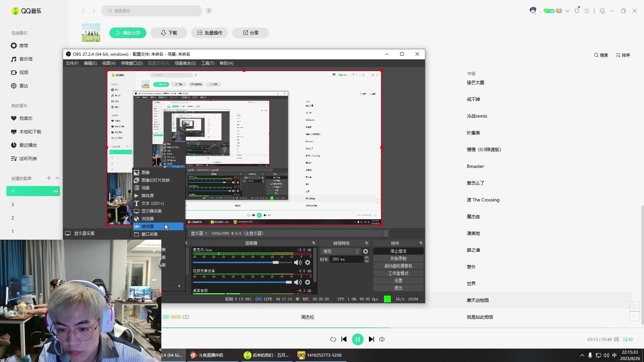The width and height of the screenshot is (644, 362).
Task: Open 本地和下载 in the sidebar
Action: click(26, 132)
